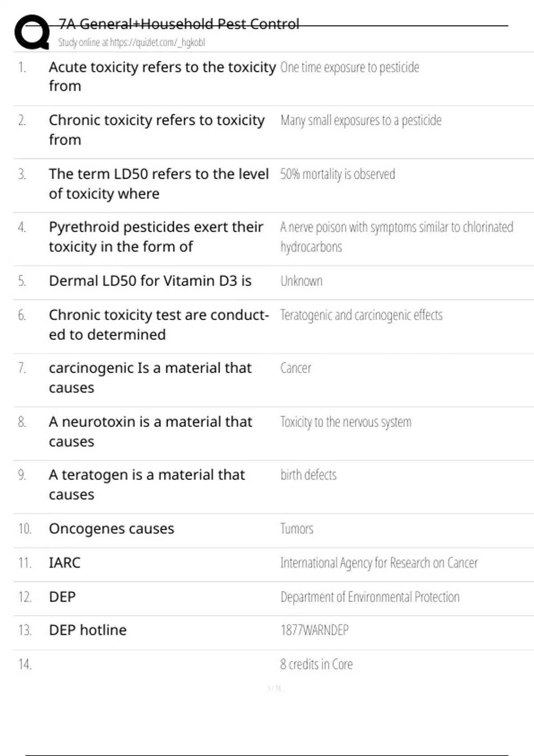Image resolution: width=534 pixels, height=756 pixels.
Task: Click the 'Unknown' answer for Vitamin D3
Action: 301,281
